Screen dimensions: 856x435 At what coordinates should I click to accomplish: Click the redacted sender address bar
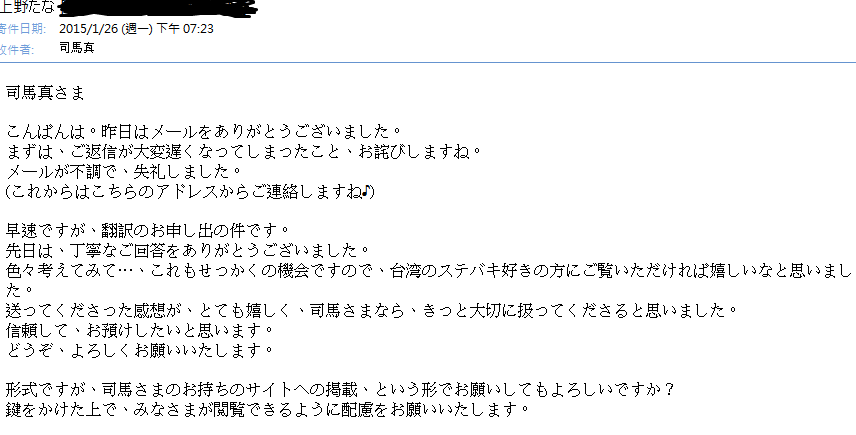click(157, 7)
